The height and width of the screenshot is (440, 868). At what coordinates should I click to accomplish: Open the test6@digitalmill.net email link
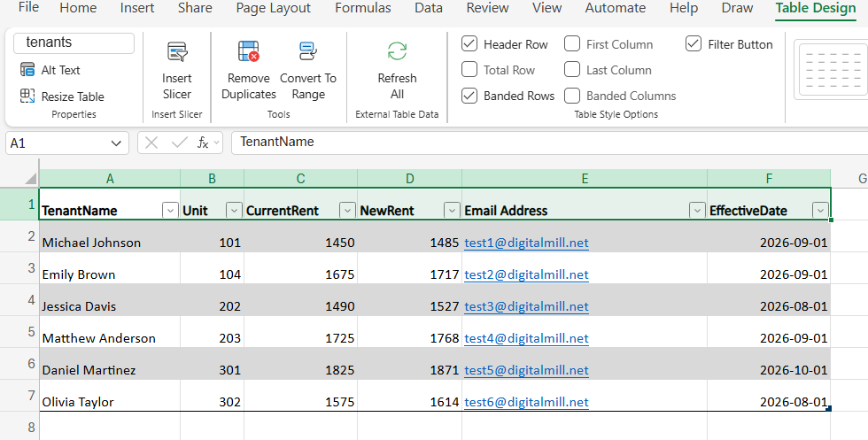[x=526, y=402]
